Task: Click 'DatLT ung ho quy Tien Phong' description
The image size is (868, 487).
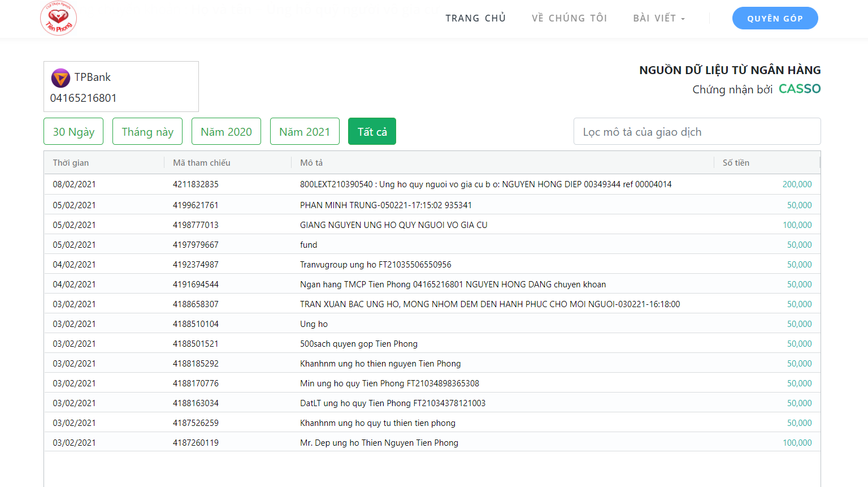Action: [393, 403]
